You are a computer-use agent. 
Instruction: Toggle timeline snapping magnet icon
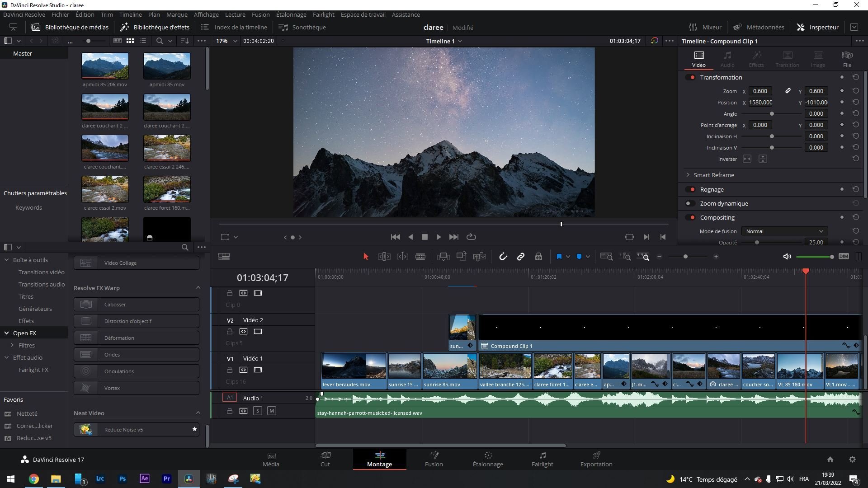(x=503, y=257)
